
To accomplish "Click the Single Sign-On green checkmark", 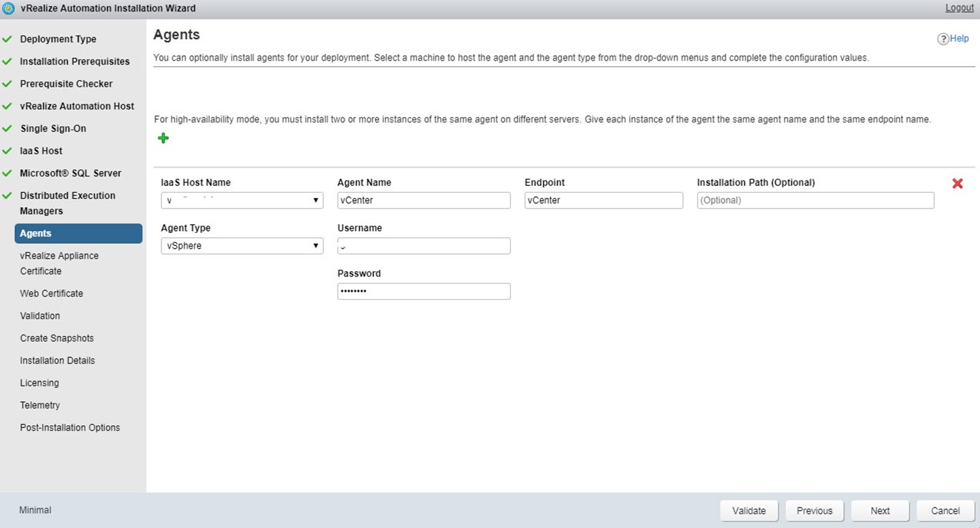I will point(7,129).
